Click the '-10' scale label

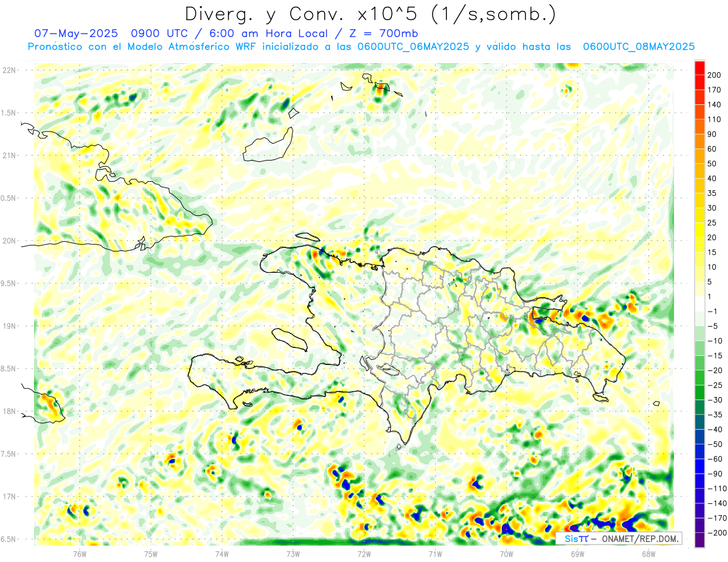click(715, 341)
